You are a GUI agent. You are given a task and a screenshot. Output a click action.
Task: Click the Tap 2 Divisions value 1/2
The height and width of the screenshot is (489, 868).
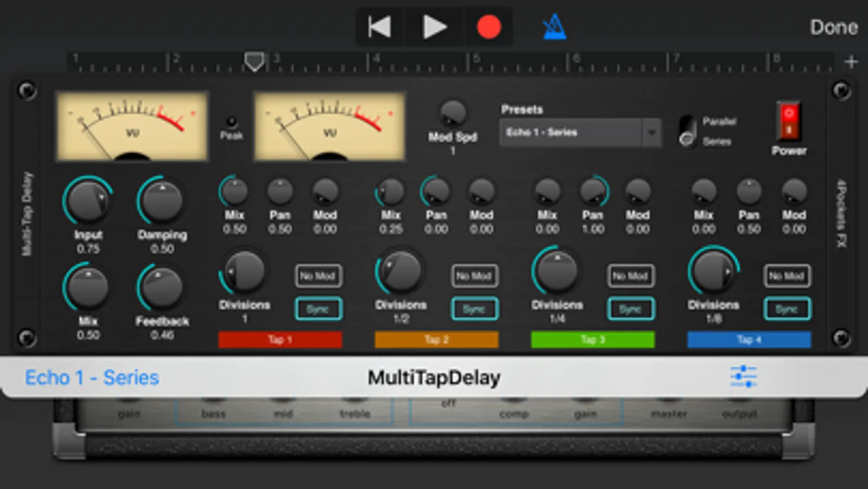[x=401, y=319]
